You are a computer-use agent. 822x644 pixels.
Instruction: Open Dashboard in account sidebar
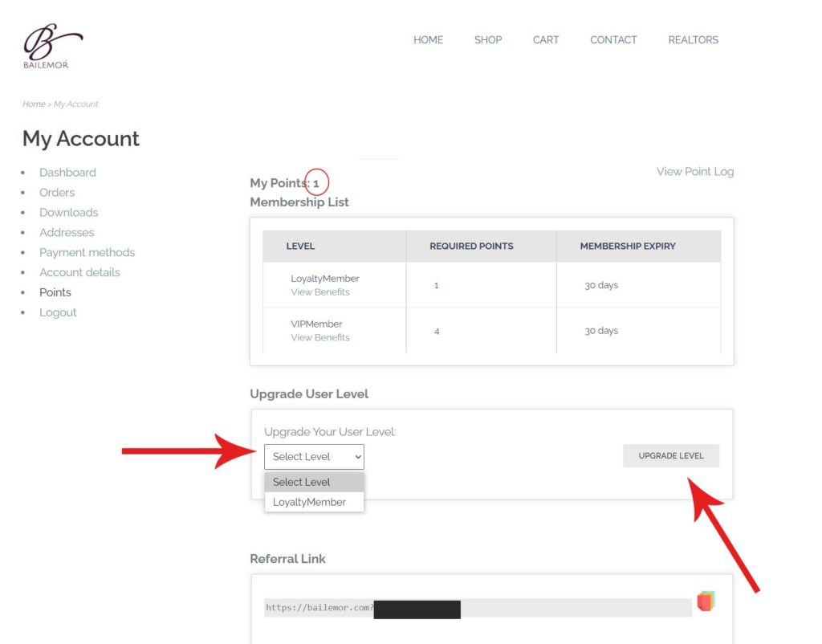click(x=67, y=173)
